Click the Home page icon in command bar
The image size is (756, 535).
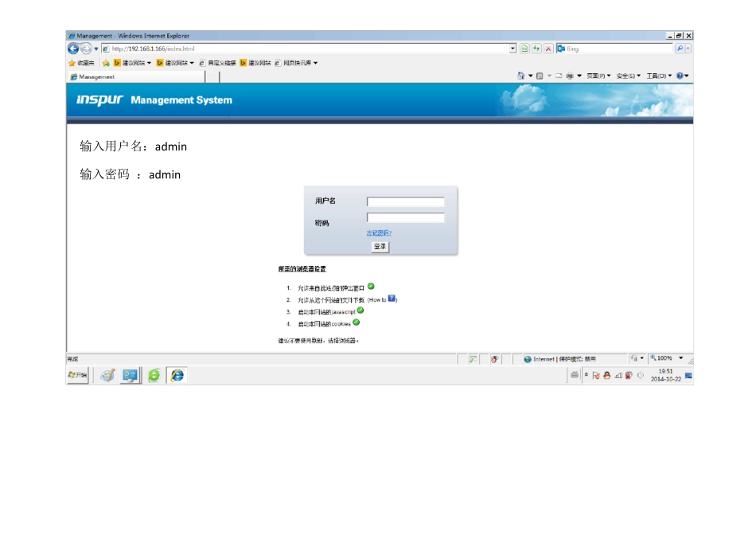(520, 76)
